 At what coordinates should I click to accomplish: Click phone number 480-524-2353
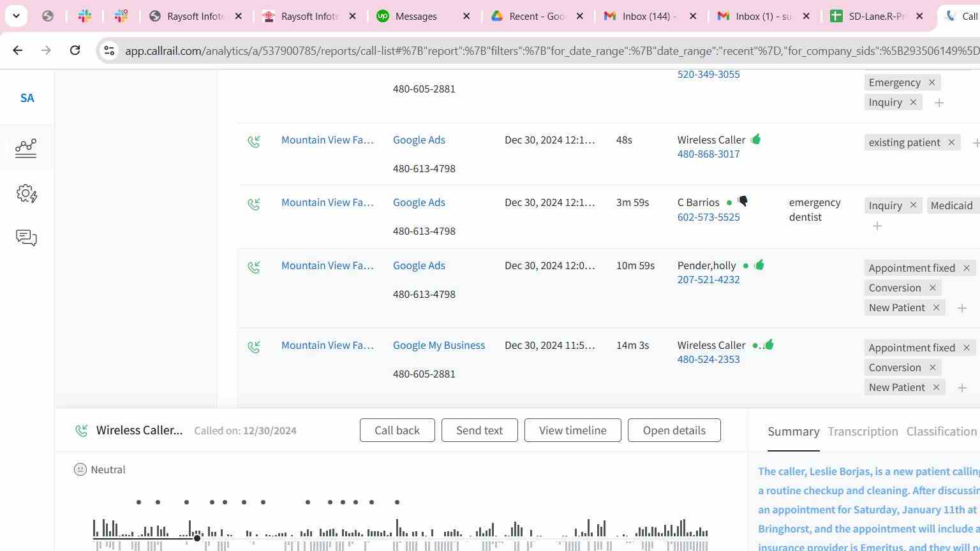point(708,359)
